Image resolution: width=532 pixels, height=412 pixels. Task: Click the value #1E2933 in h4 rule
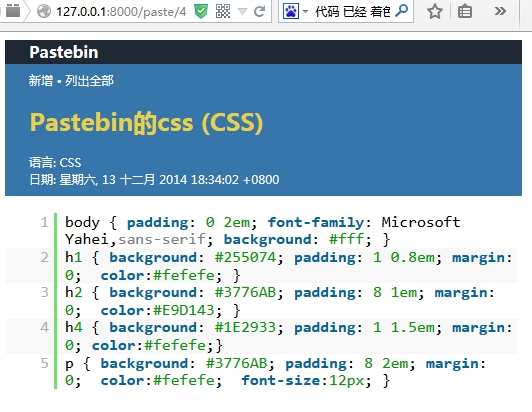245,327
